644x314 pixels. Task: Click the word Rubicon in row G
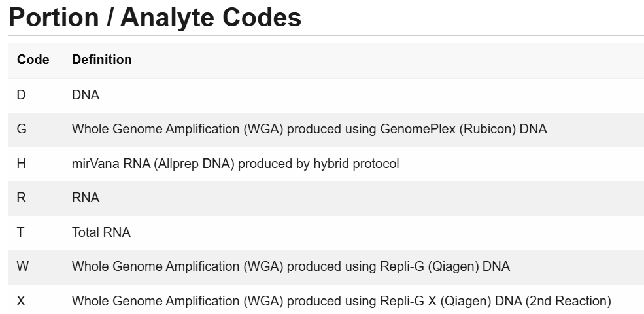(x=488, y=129)
